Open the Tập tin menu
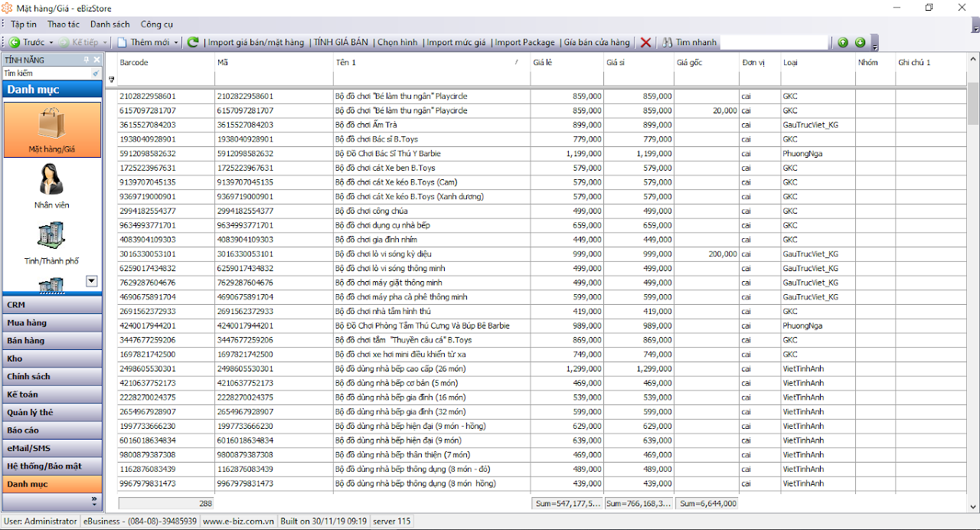The image size is (980, 530). pyautogui.click(x=24, y=25)
